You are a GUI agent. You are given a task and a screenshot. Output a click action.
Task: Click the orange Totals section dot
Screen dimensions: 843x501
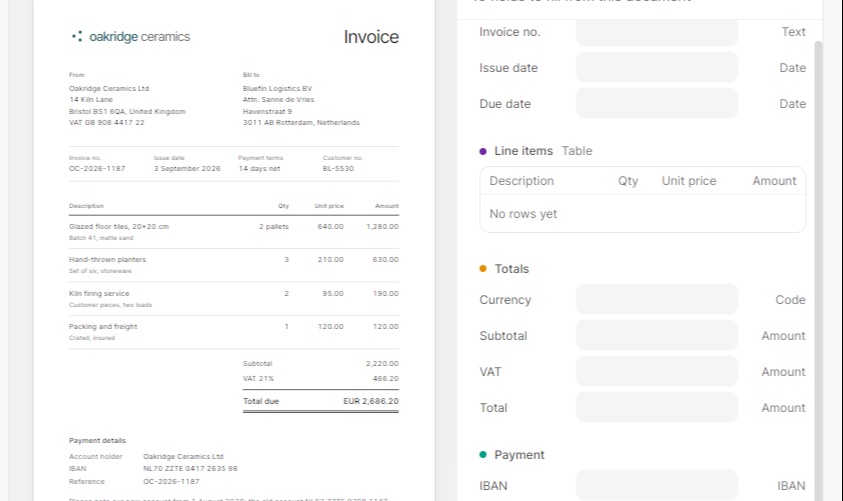[x=483, y=268]
